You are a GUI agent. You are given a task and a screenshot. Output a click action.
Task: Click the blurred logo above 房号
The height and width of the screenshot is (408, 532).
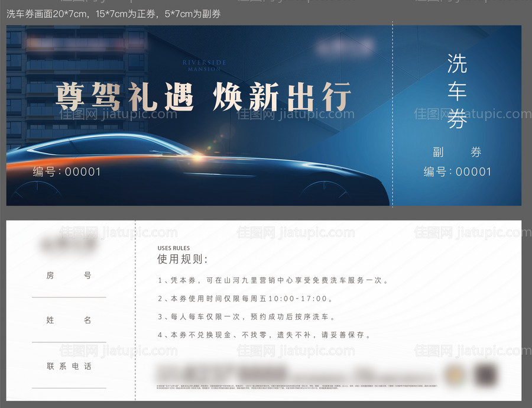click(x=69, y=243)
